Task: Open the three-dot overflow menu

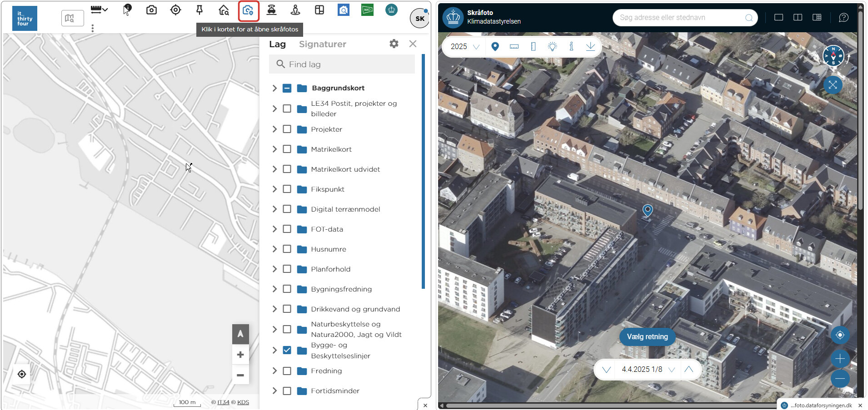Action: coord(93,28)
